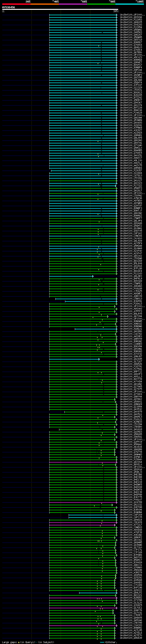This screenshot has width=146, height=644.
Task: Select the UniRef100_C5WV13 label
Action: pyautogui.click(x=131, y=299)
